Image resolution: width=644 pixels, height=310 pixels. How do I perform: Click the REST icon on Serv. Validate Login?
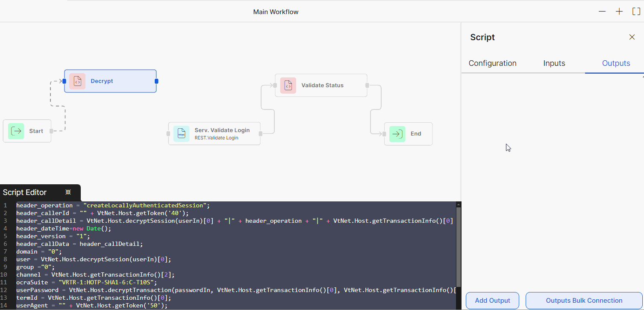pos(182,133)
